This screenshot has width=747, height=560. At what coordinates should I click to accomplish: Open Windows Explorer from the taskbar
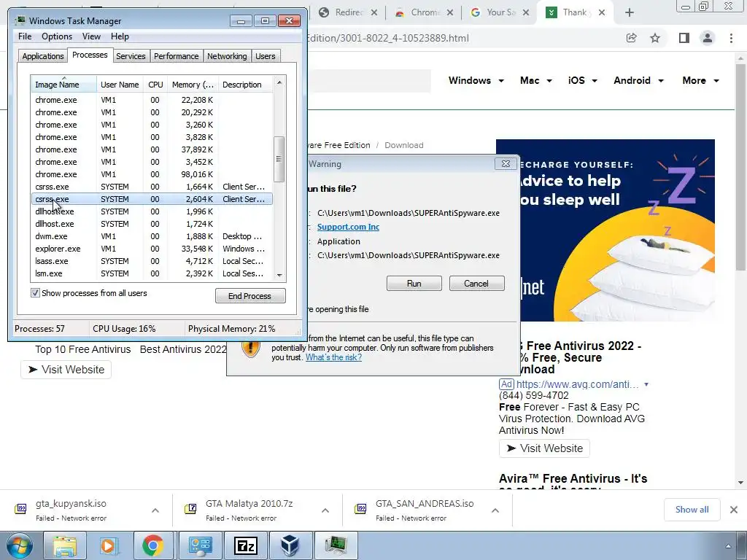pyautogui.click(x=65, y=545)
